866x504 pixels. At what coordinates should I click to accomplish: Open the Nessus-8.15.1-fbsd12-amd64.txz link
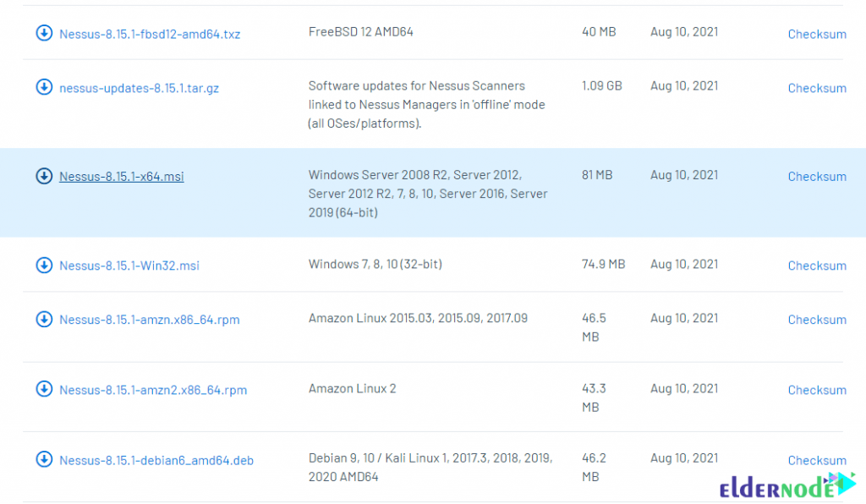click(149, 33)
